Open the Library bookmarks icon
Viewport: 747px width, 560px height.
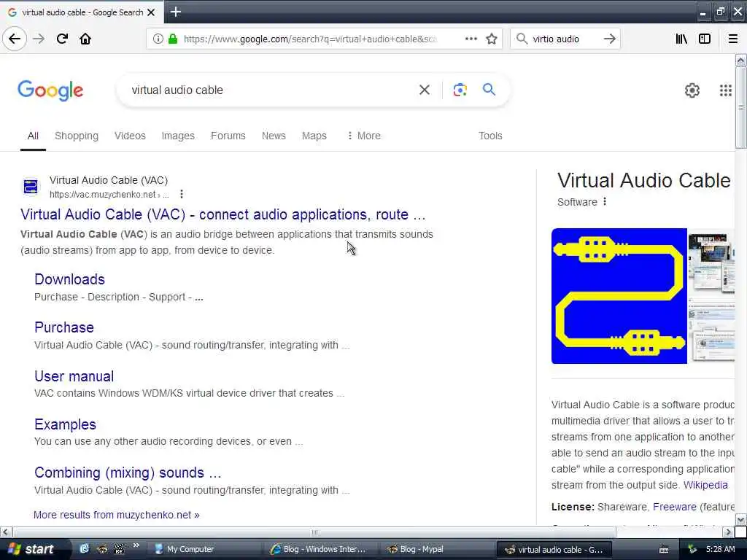pyautogui.click(x=681, y=39)
